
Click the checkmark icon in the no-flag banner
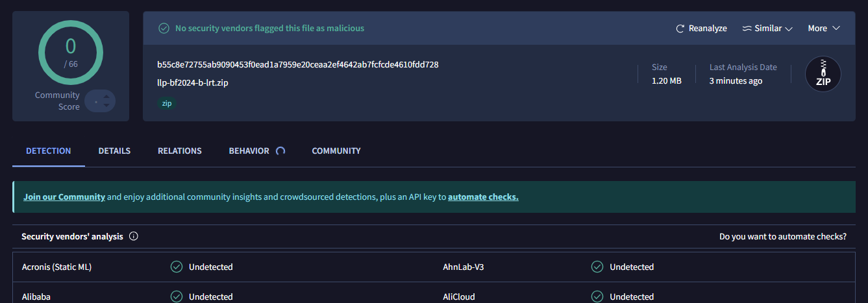(164, 29)
